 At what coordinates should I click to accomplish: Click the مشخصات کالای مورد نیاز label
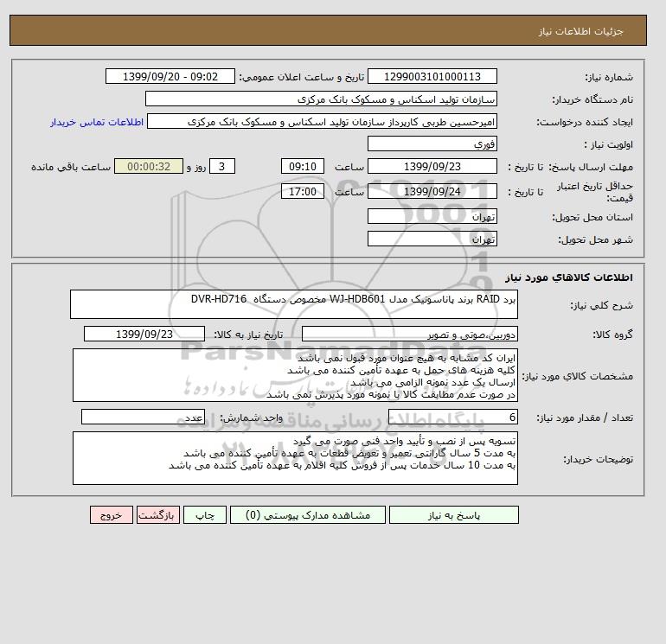(577, 376)
